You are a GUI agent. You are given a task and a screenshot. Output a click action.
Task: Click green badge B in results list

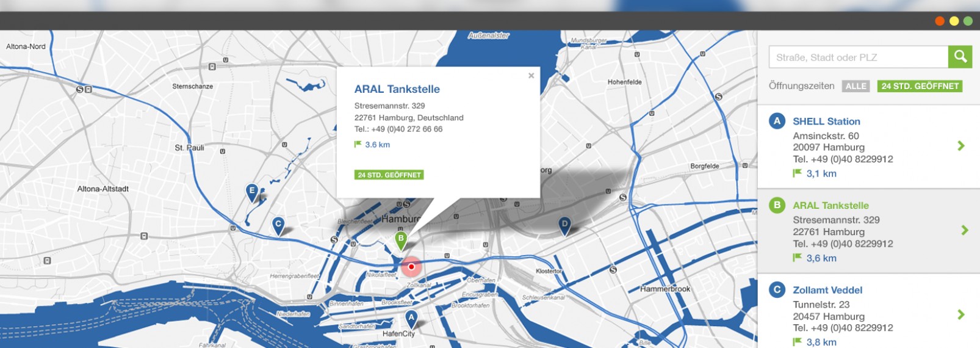(777, 205)
